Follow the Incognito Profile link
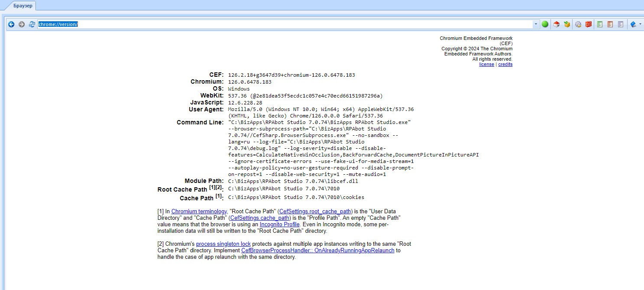 pos(280,224)
